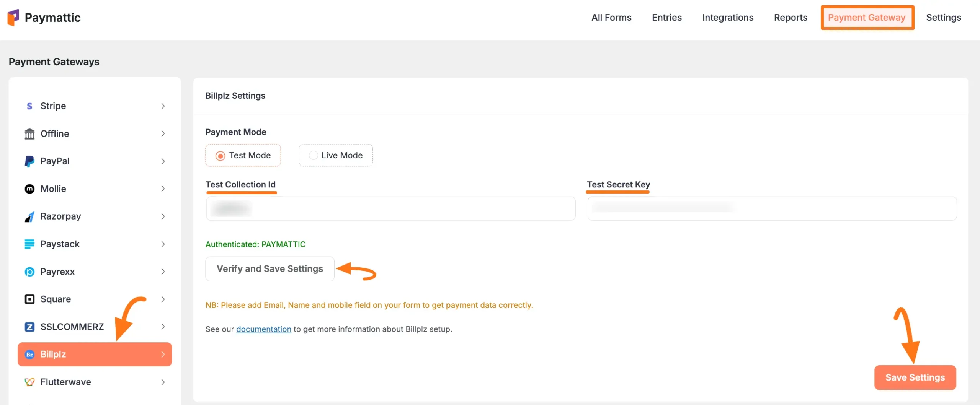The width and height of the screenshot is (980, 405).
Task: Click the Paymattic logo icon
Action: tap(13, 17)
